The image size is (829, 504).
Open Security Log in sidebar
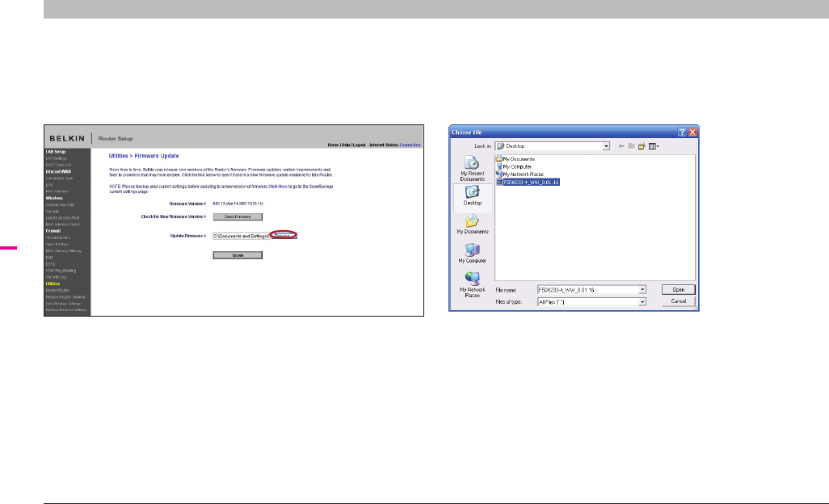point(56,277)
